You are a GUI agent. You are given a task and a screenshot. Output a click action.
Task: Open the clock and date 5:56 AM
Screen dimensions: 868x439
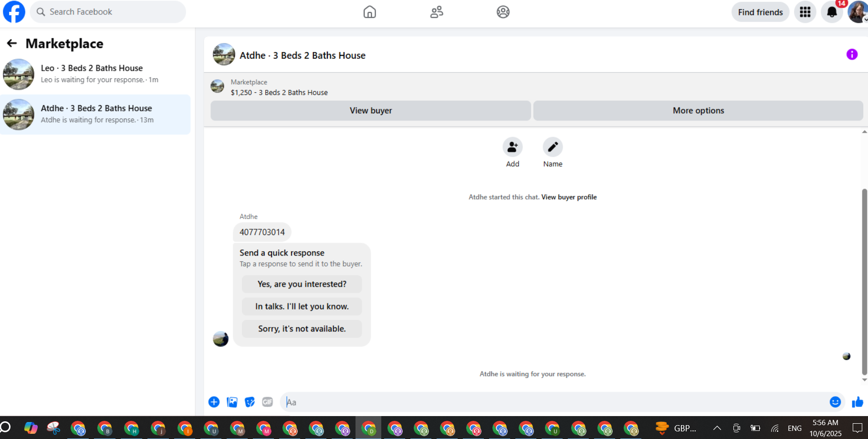click(826, 428)
